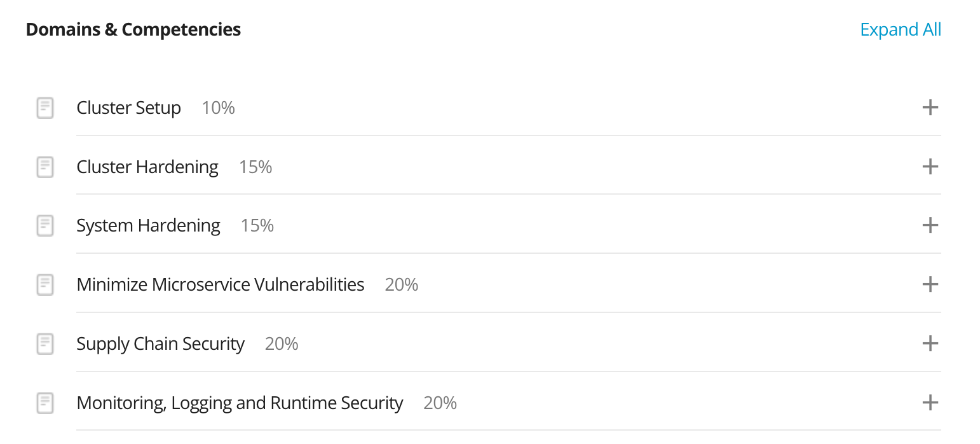The image size is (980, 444).
Task: Click the document icon beside Cluster Setup
Action: click(x=45, y=108)
